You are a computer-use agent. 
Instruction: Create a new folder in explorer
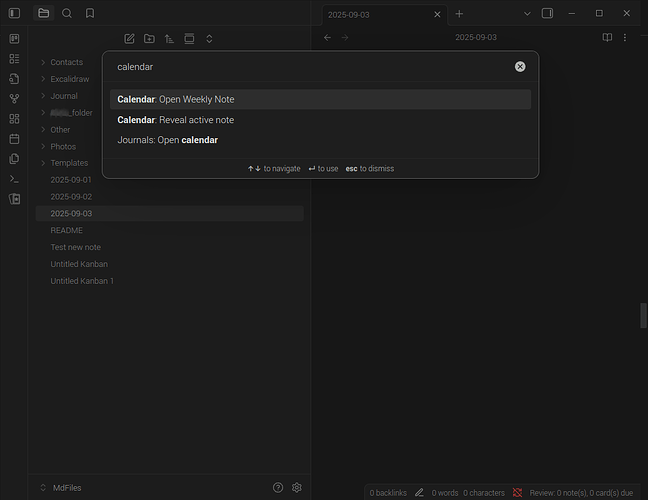[x=149, y=39]
